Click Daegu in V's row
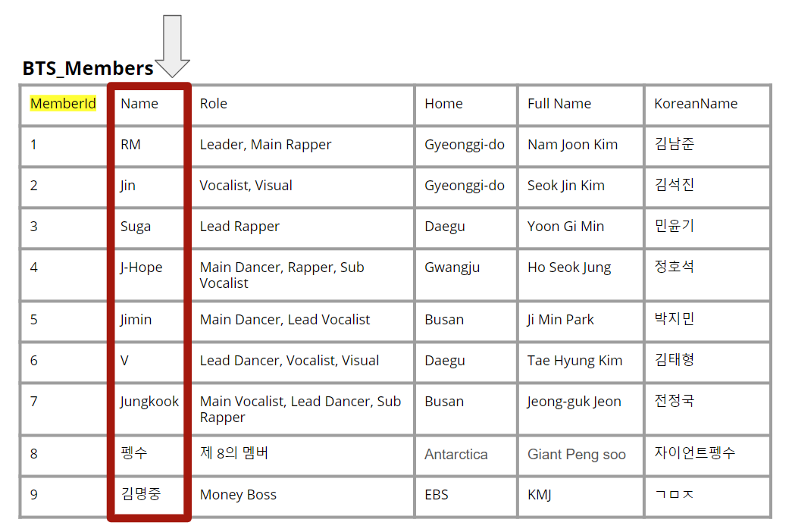The width and height of the screenshot is (792, 532). tap(444, 361)
